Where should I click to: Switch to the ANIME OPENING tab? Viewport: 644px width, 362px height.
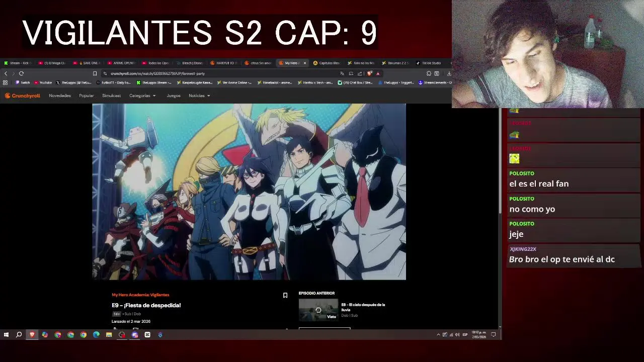coord(122,63)
